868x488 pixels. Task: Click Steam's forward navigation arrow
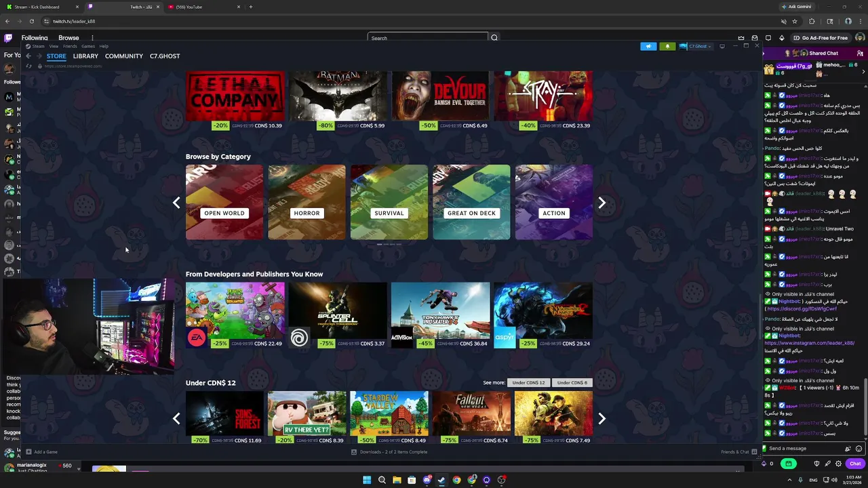click(x=39, y=56)
